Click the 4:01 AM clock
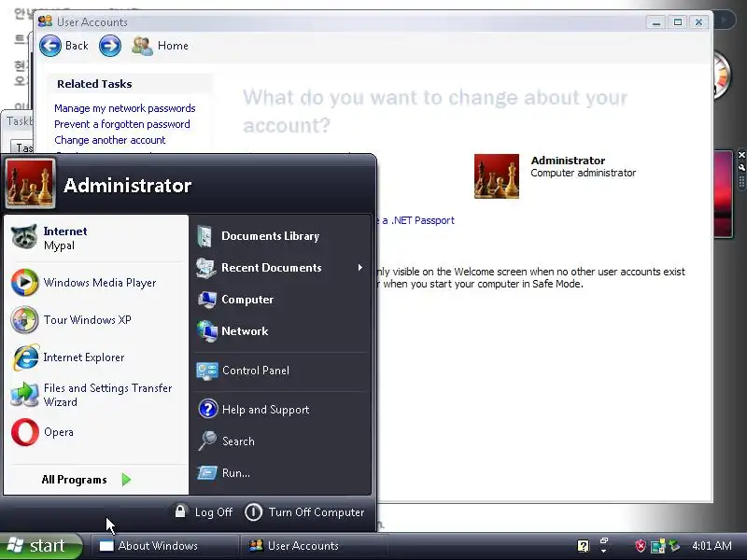The width and height of the screenshot is (747, 560). (712, 546)
